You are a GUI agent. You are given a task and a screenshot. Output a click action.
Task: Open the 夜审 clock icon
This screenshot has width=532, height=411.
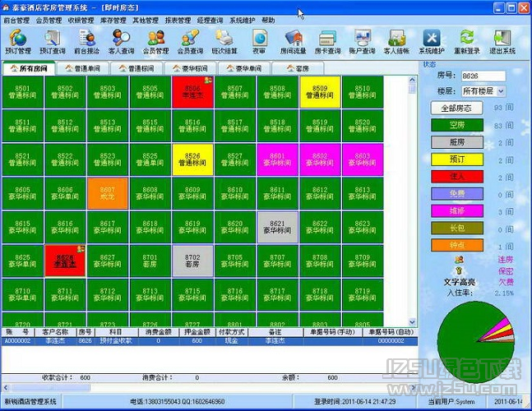[259, 42]
